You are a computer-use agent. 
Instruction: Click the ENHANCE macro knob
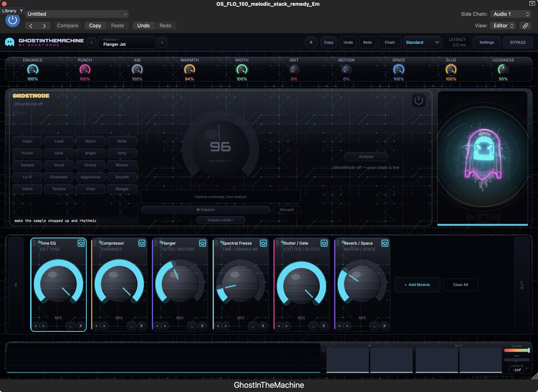pyautogui.click(x=33, y=70)
